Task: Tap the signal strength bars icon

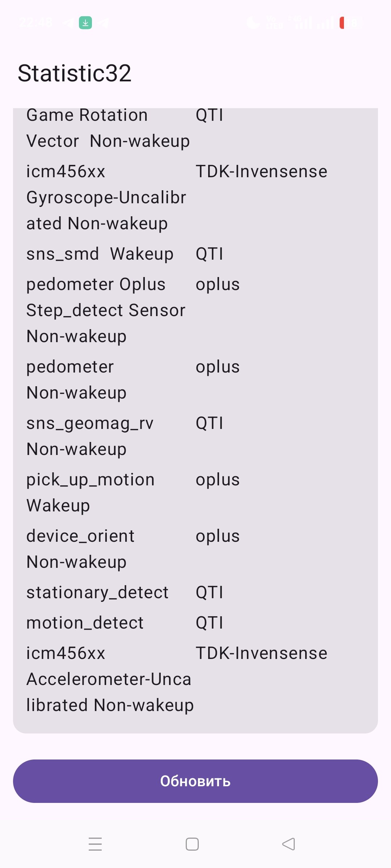Action: pos(303,23)
